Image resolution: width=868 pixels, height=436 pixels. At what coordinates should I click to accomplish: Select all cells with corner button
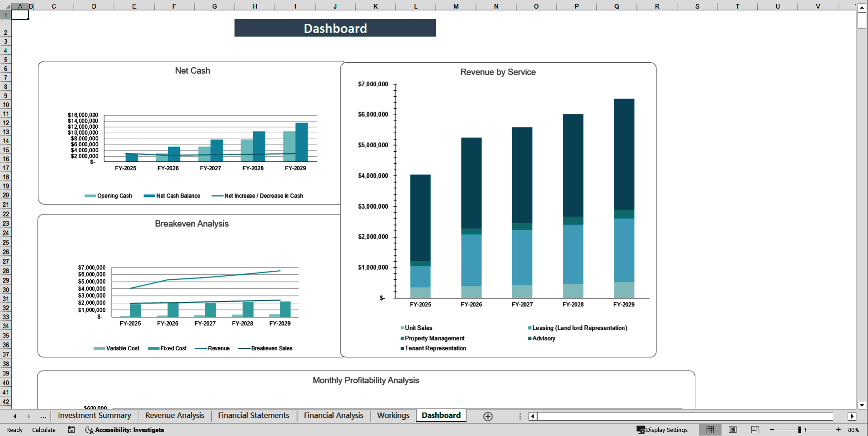click(6, 6)
